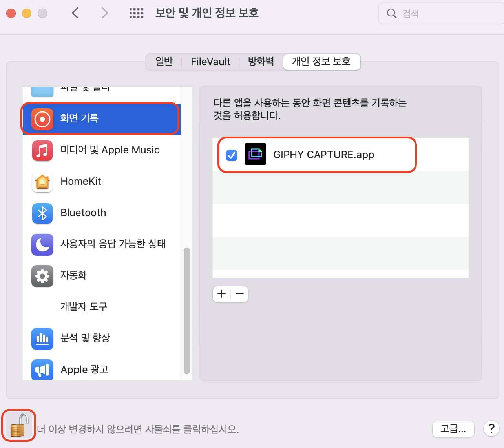504x448 pixels.
Task: Switch to the FileVault tab
Action: click(x=210, y=62)
